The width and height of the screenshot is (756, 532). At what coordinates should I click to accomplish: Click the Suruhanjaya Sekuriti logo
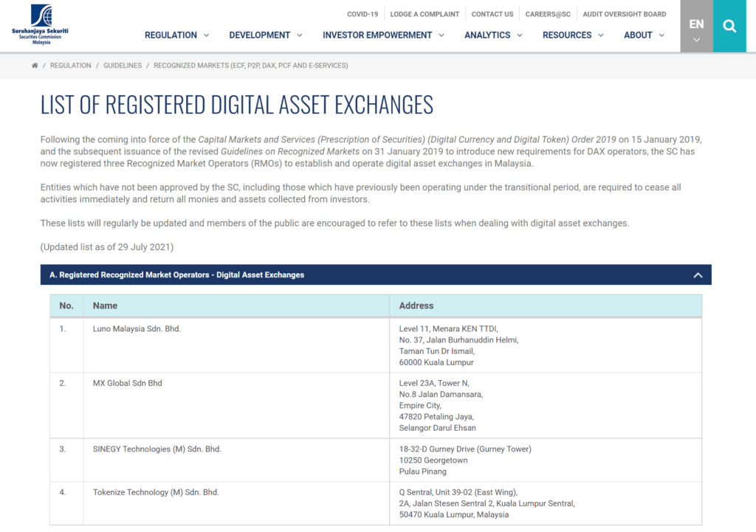[x=41, y=24]
